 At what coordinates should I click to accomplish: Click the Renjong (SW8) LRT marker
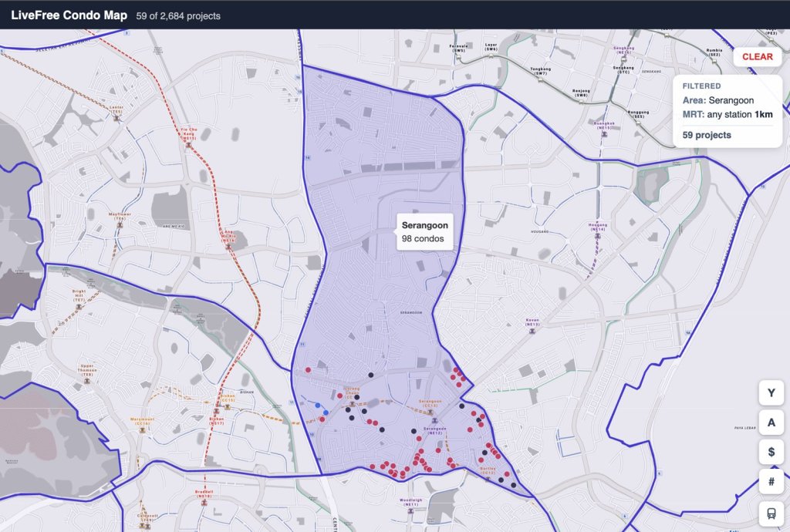pos(581,101)
